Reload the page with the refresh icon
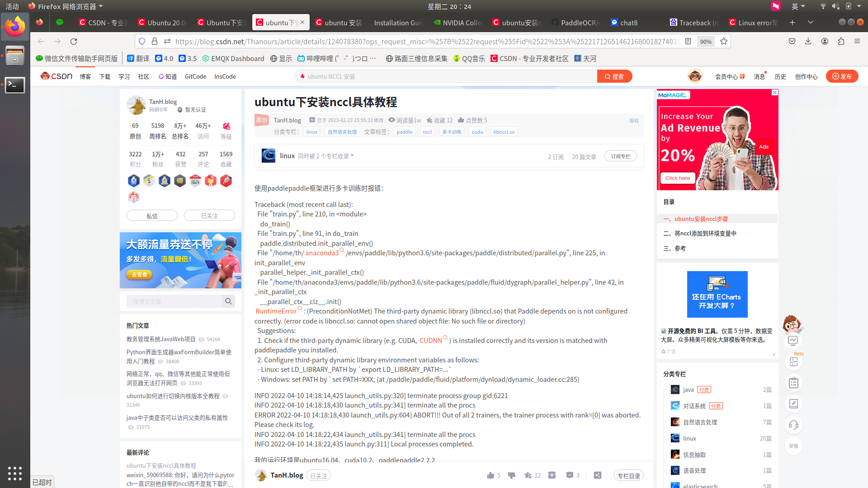Image resolution: width=868 pixels, height=488 pixels. click(74, 42)
